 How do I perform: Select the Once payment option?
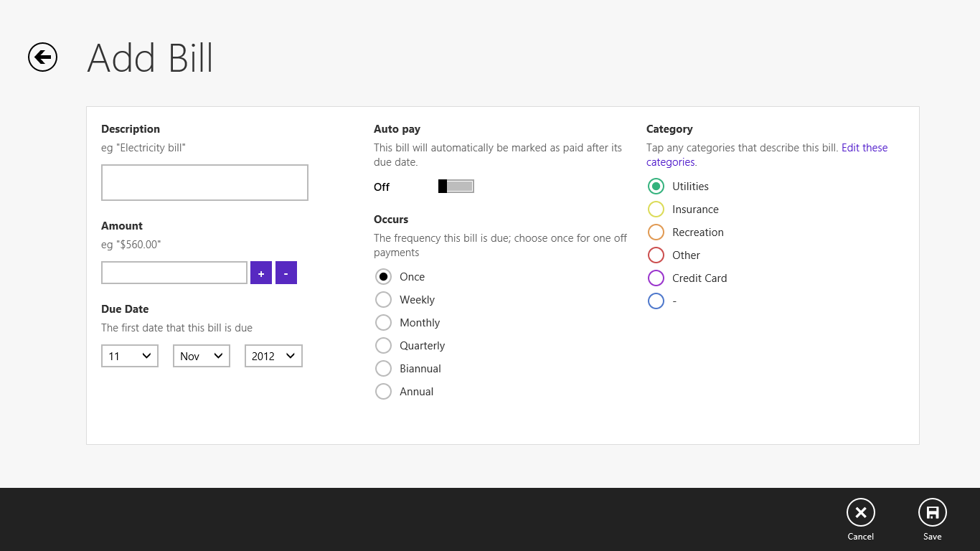tap(383, 276)
